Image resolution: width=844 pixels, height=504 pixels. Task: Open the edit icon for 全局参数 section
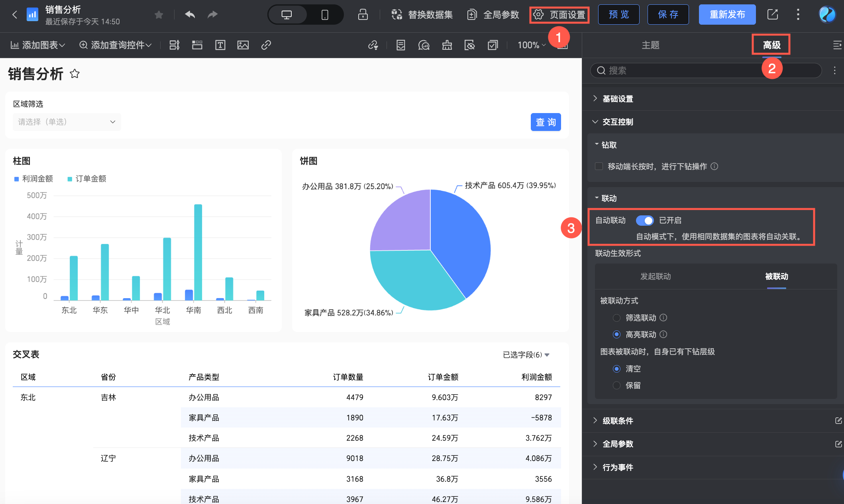[838, 444]
